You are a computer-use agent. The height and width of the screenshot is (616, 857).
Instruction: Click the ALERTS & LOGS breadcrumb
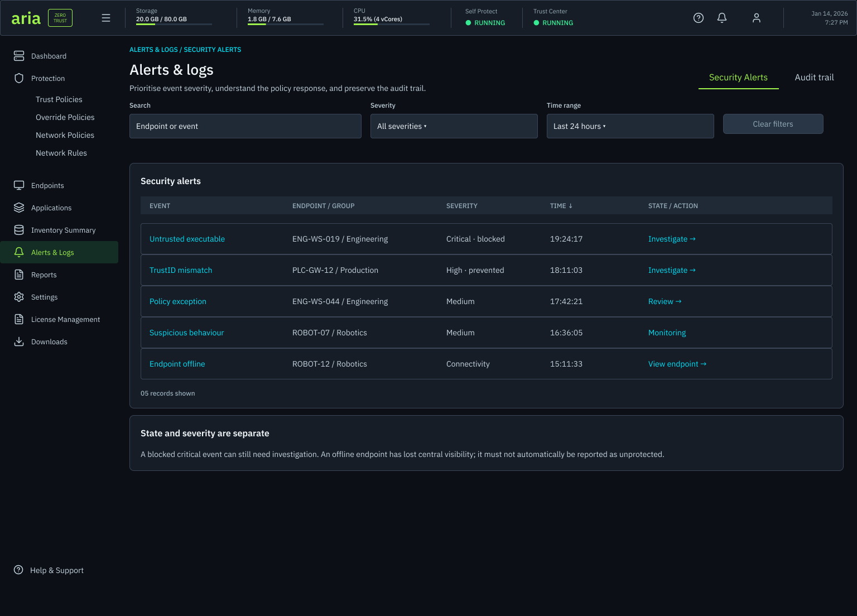pyautogui.click(x=153, y=50)
